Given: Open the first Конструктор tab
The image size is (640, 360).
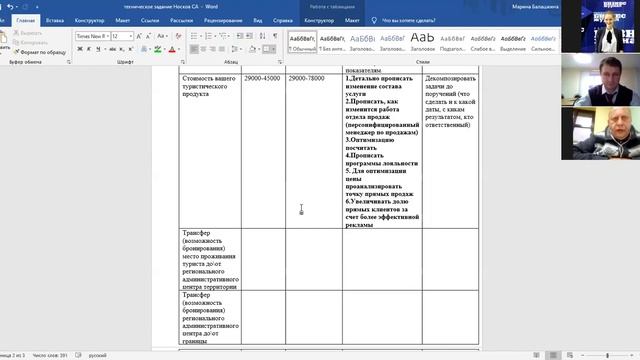Looking at the screenshot, I should [89, 20].
